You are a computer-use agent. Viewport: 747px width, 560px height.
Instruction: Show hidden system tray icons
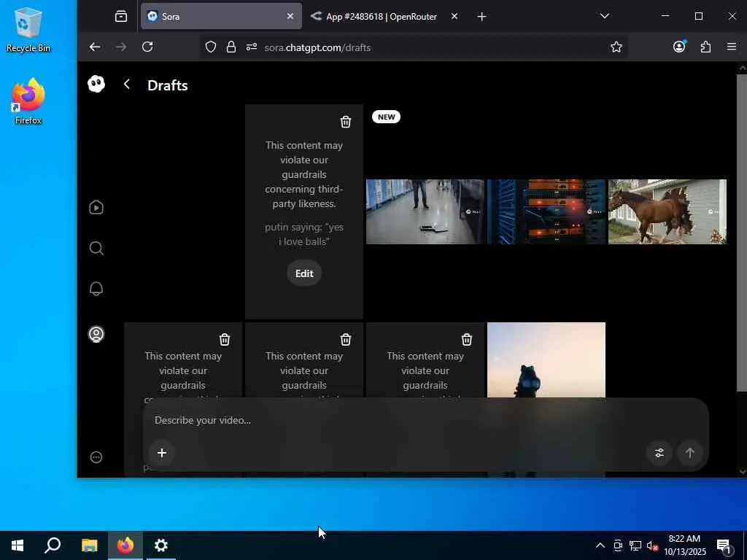click(600, 545)
